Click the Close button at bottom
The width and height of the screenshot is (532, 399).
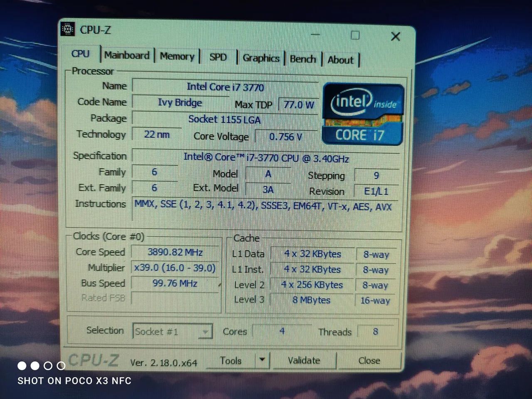coord(369,360)
